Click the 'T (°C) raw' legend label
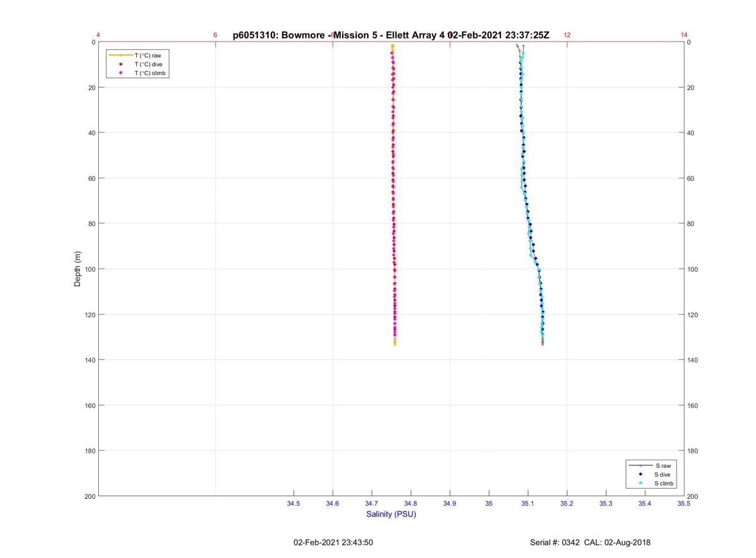The width and height of the screenshot is (756, 558). click(147, 55)
